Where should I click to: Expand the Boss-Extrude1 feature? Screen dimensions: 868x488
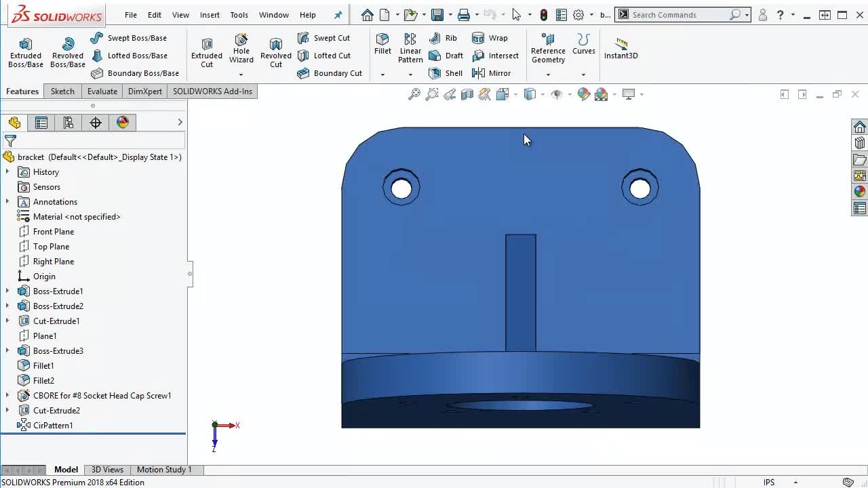[x=7, y=291]
